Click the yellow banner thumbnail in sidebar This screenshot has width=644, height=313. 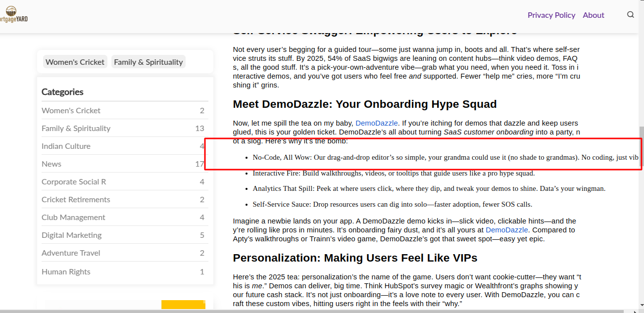click(x=183, y=305)
